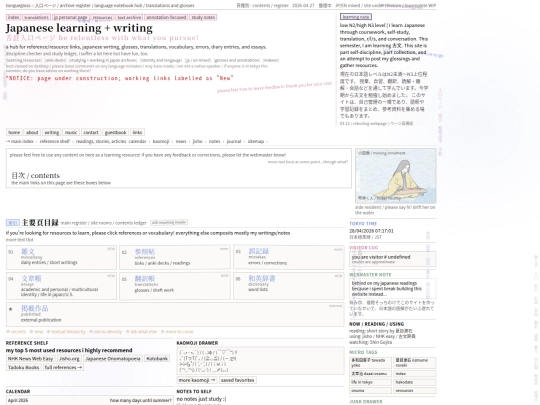
Task: Open the Japanese Onomatopoeia resource
Action: [113, 359]
